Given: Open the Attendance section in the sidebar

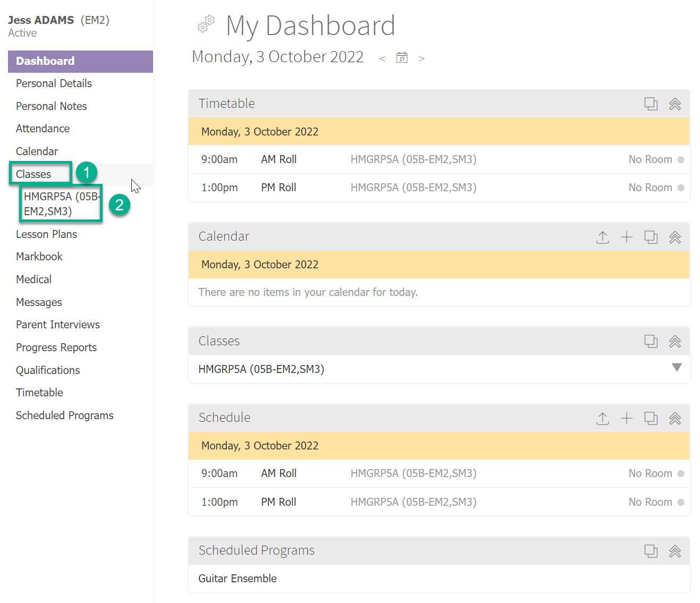Looking at the screenshot, I should coord(43,128).
